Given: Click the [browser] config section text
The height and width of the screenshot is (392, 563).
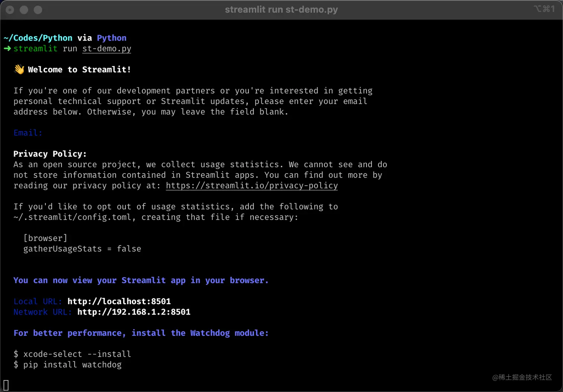Looking at the screenshot, I should pyautogui.click(x=45, y=238).
